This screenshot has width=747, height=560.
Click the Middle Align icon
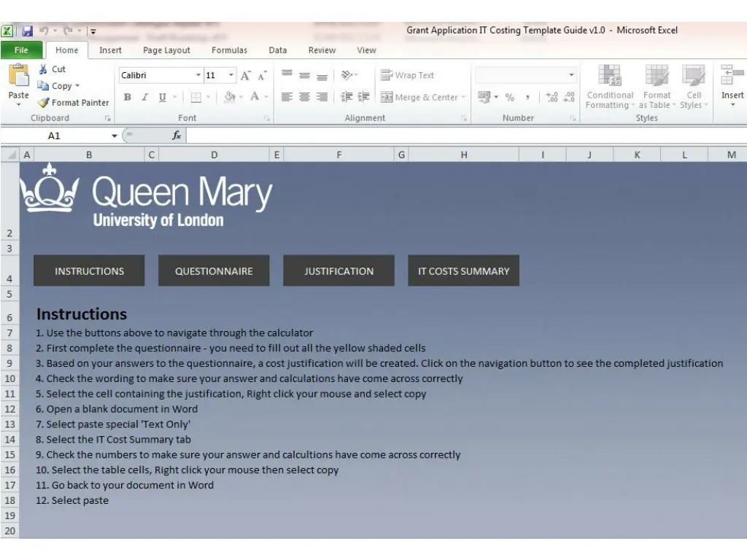pos(304,75)
